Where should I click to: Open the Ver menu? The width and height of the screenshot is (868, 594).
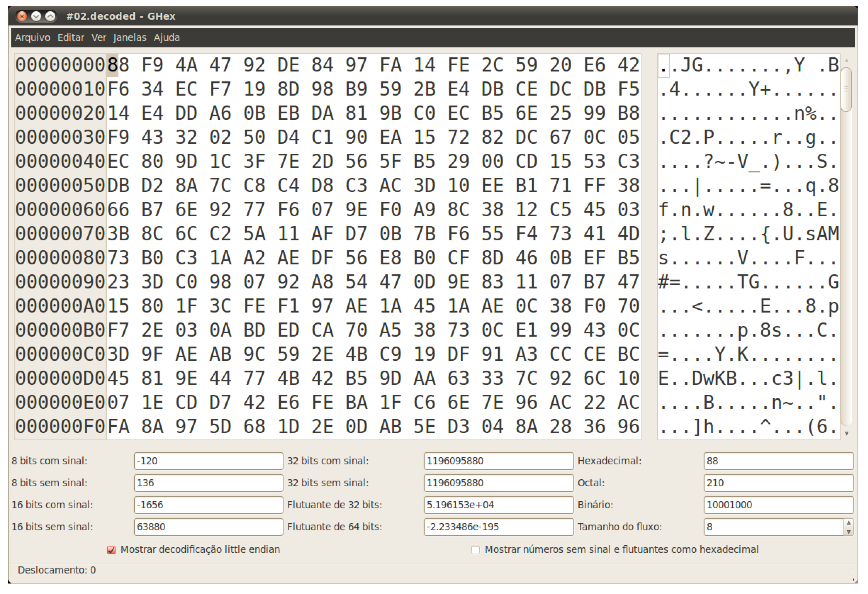tap(99, 37)
